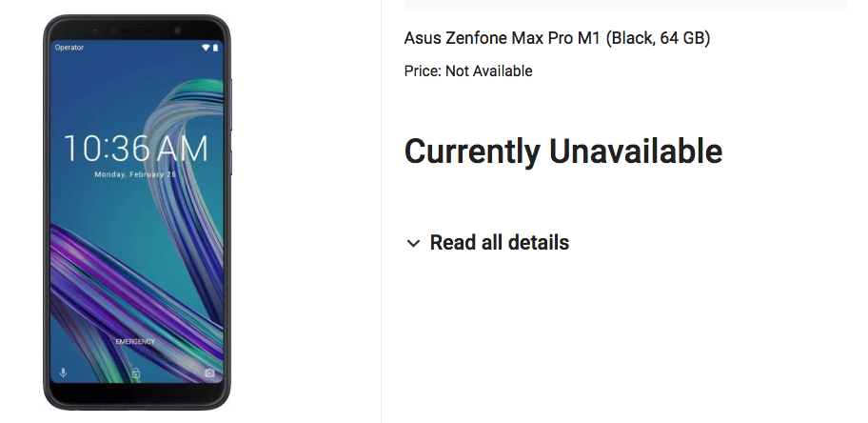Tap EMERGENCY on the phone lock screen
Viewport: 868px width, 423px height.
click(x=135, y=341)
